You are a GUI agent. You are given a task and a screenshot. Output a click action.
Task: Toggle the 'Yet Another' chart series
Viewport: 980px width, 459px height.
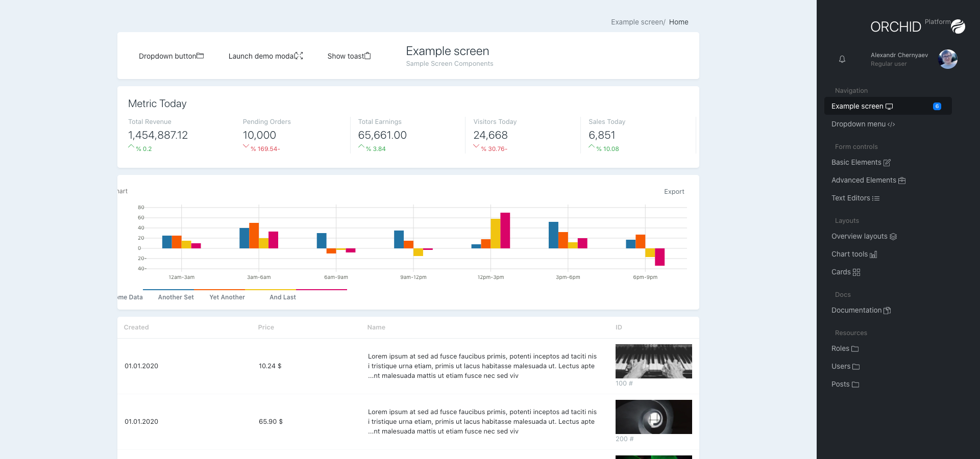point(227,297)
